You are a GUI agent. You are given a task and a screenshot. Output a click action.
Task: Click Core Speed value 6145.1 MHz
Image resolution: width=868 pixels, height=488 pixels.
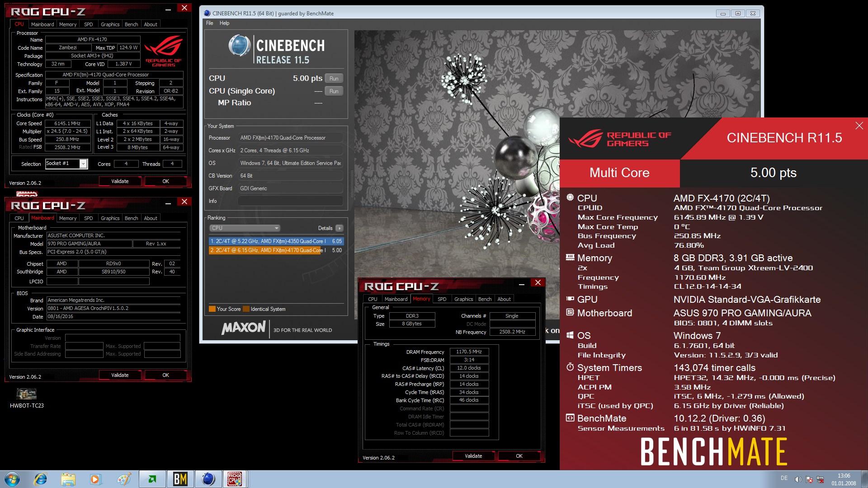point(67,123)
